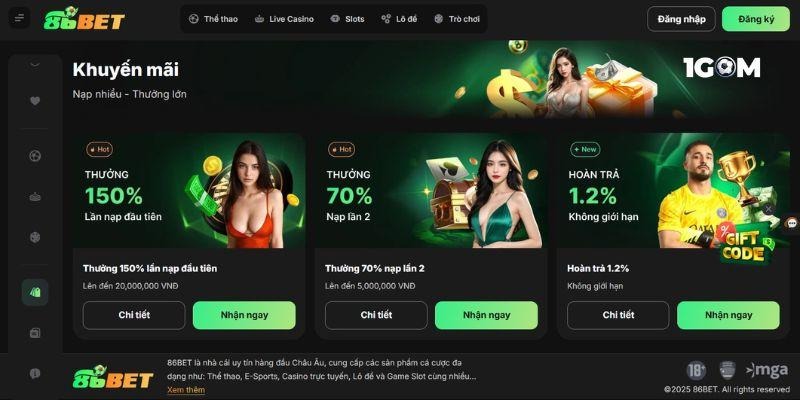Click Nhận ngay for 70% bonus
This screenshot has width=800, height=400.
coord(486,315)
